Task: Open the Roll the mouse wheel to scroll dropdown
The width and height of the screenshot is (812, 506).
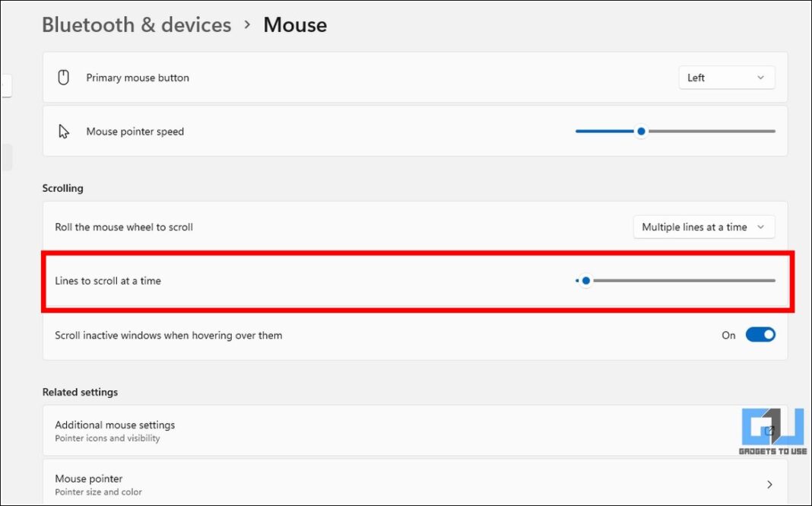Action: tap(703, 227)
